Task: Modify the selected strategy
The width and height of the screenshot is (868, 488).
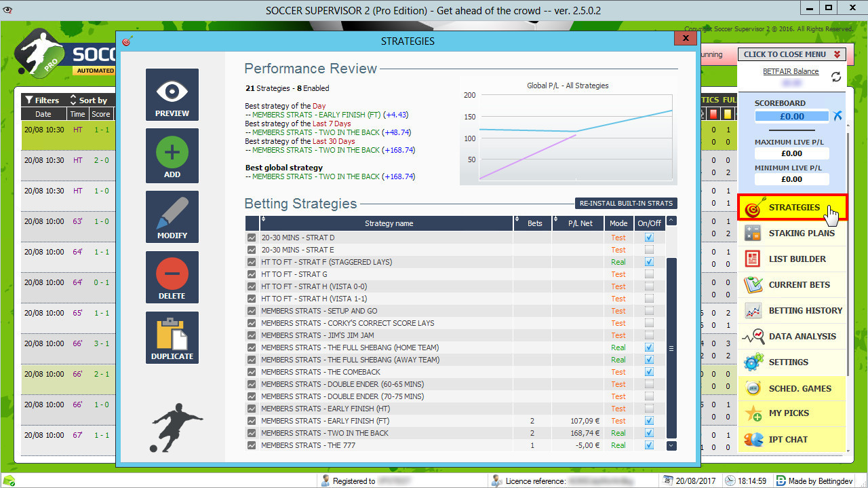Action: click(x=172, y=217)
